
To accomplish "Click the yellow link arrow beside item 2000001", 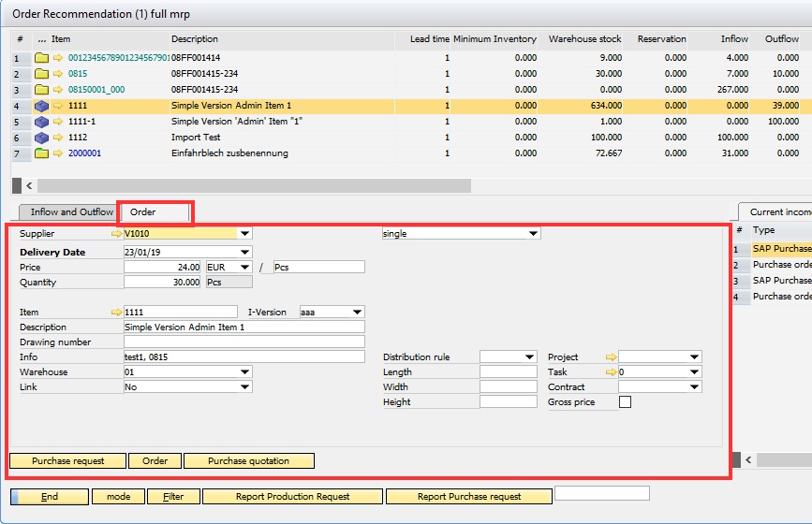I will pos(58,153).
